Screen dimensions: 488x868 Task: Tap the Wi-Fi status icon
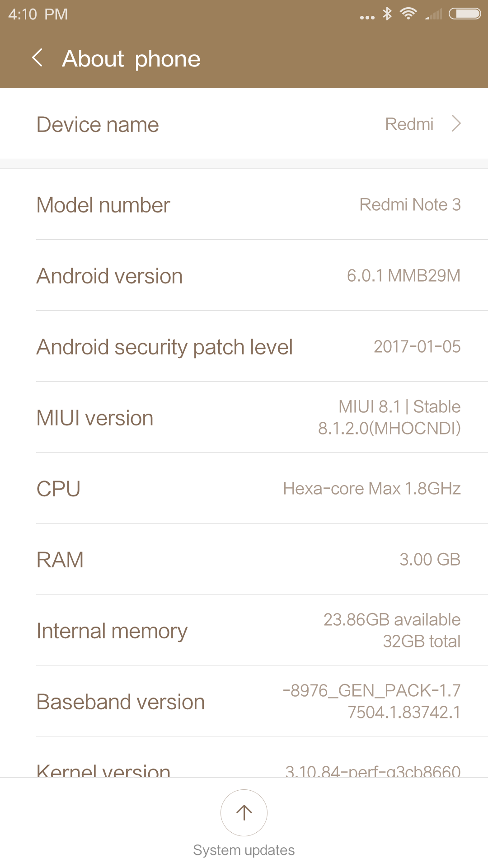[x=408, y=14]
